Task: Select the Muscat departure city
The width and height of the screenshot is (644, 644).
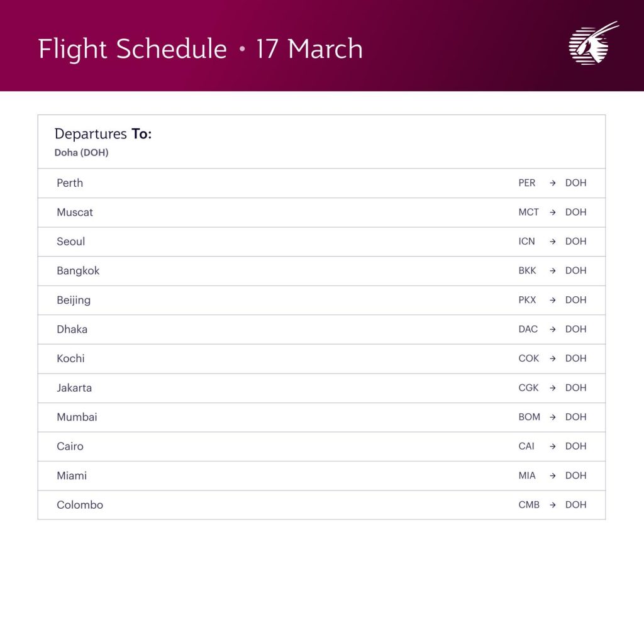Action: coord(75,213)
